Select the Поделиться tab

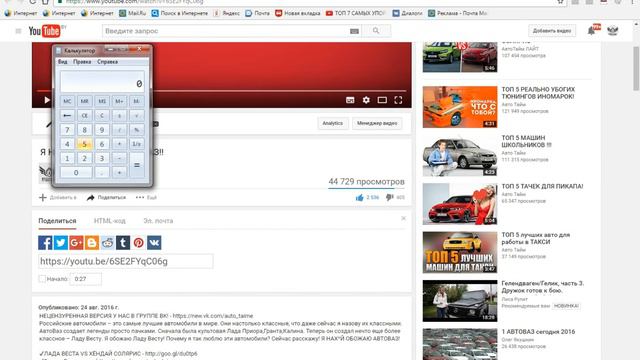point(57,221)
